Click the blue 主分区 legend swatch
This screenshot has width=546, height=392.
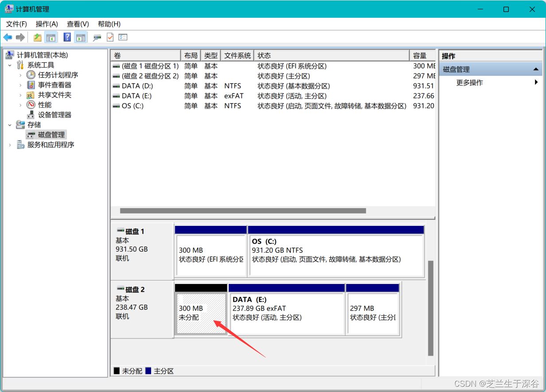click(148, 371)
